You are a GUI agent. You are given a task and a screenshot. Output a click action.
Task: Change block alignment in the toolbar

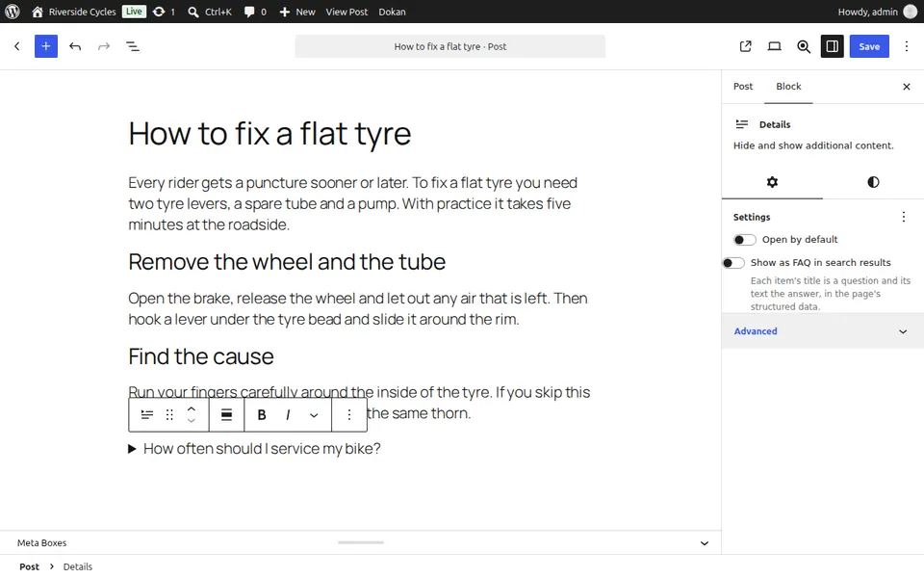point(226,414)
